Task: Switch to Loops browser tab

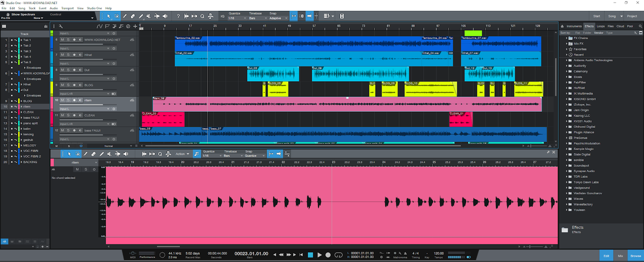Action: [x=600, y=26]
